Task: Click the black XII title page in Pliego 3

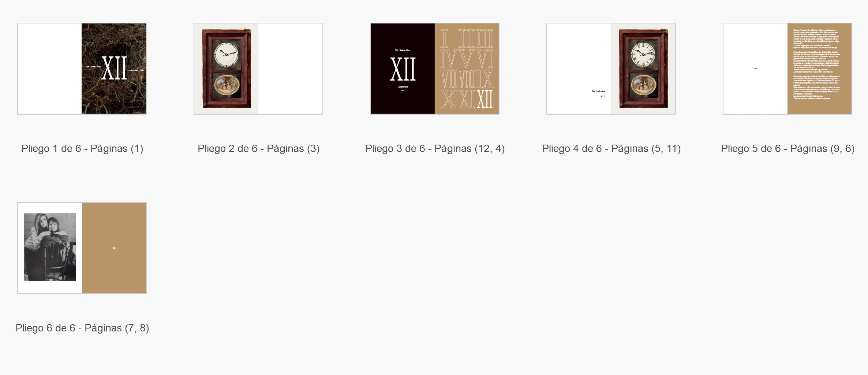Action: pyautogui.click(x=403, y=68)
